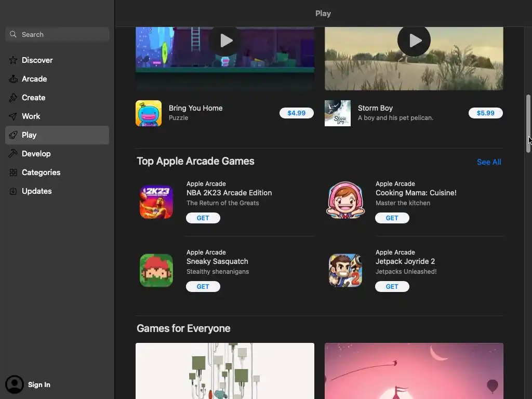Get NBA 2K23 Arcade Edition
This screenshot has width=532, height=399.
pos(203,218)
